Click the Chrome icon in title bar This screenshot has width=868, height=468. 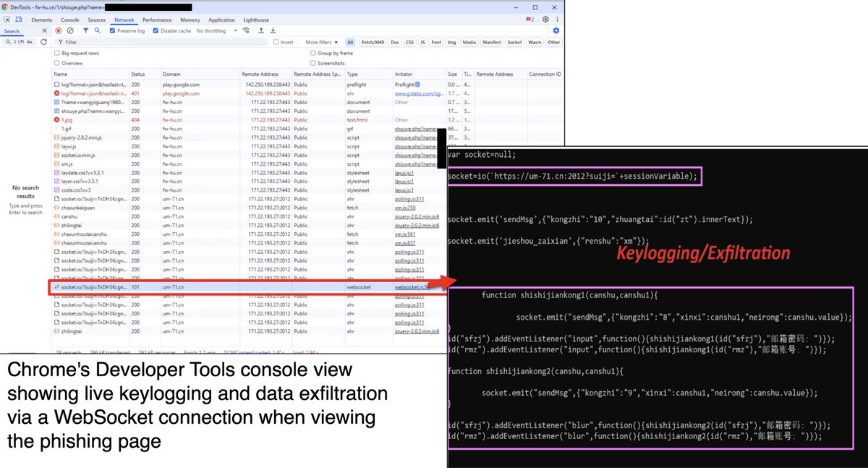pos(5,7)
